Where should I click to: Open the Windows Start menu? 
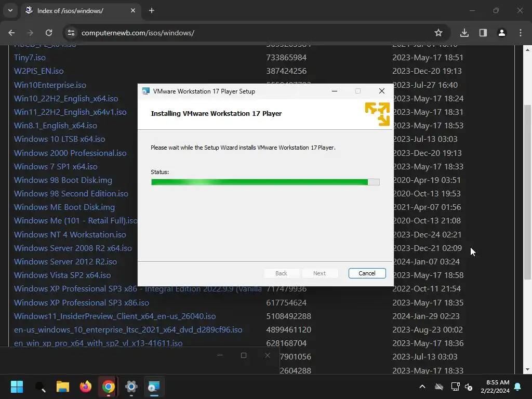point(17,387)
